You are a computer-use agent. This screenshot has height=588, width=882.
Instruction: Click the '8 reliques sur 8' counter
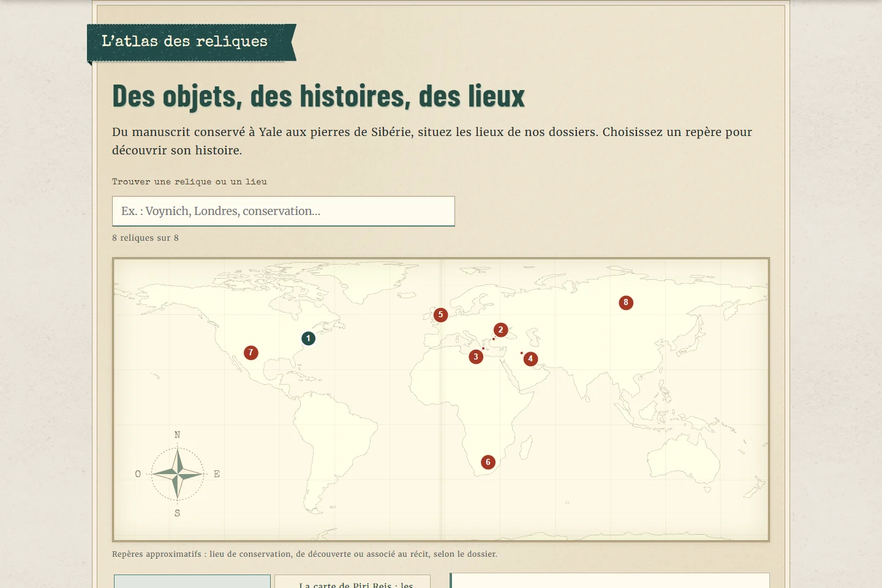145,238
